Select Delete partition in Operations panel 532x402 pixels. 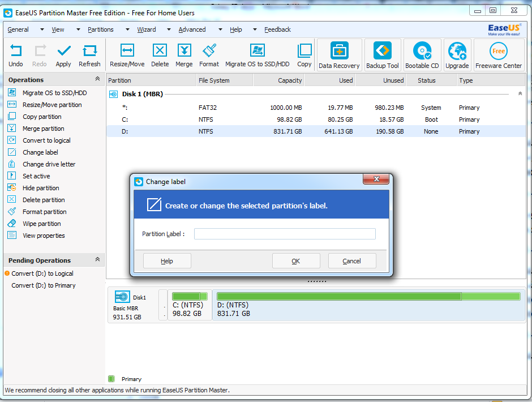tap(44, 200)
